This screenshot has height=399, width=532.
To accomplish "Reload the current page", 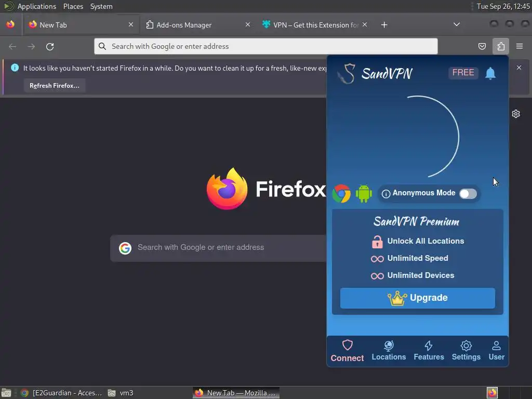I will tap(50, 46).
